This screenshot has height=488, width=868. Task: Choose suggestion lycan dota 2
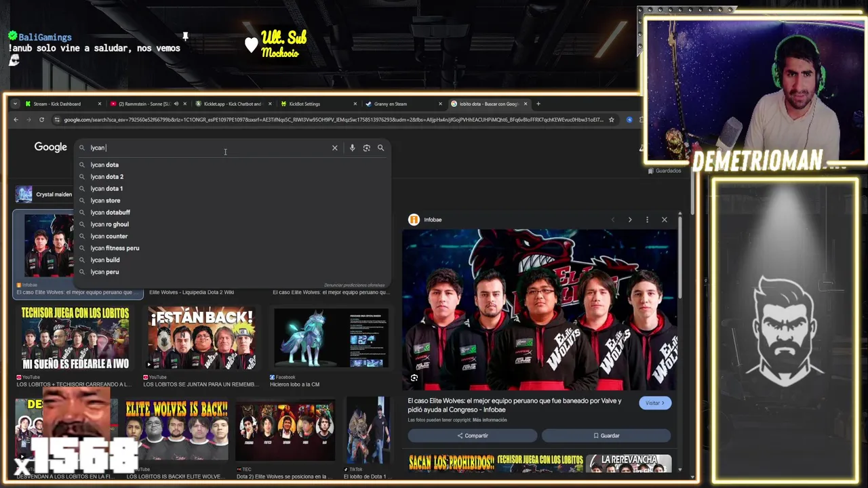pyautogui.click(x=232, y=177)
